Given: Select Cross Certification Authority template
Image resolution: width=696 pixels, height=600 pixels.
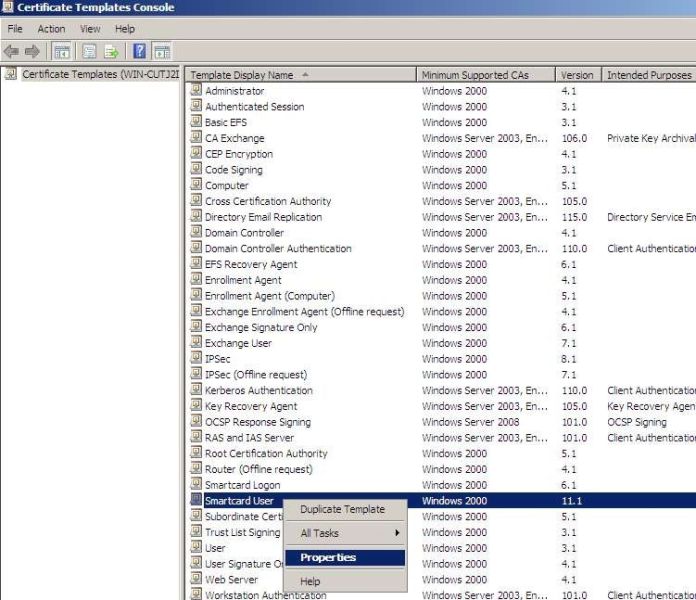Looking at the screenshot, I should [x=268, y=201].
